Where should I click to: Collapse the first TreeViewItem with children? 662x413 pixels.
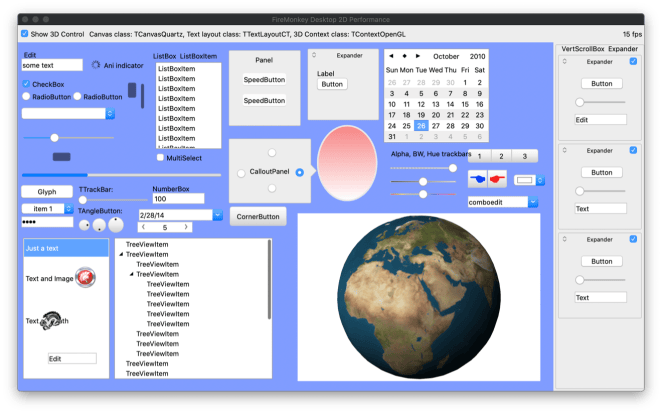121,254
